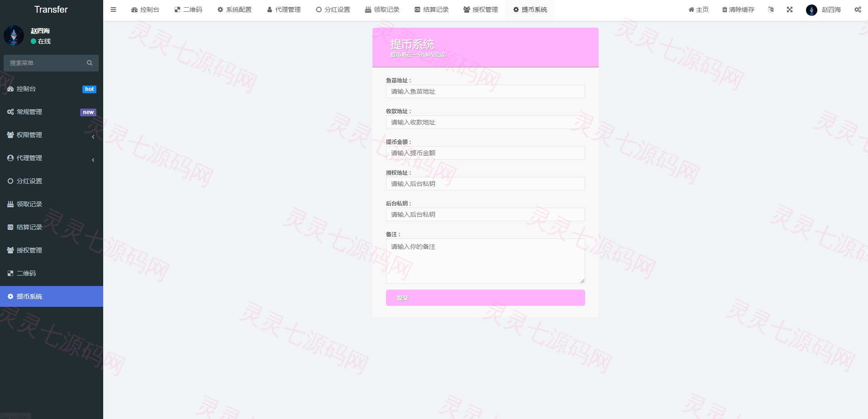Switch to the 分红设置 top tab
Image resolution: width=868 pixels, height=419 pixels.
coord(333,10)
